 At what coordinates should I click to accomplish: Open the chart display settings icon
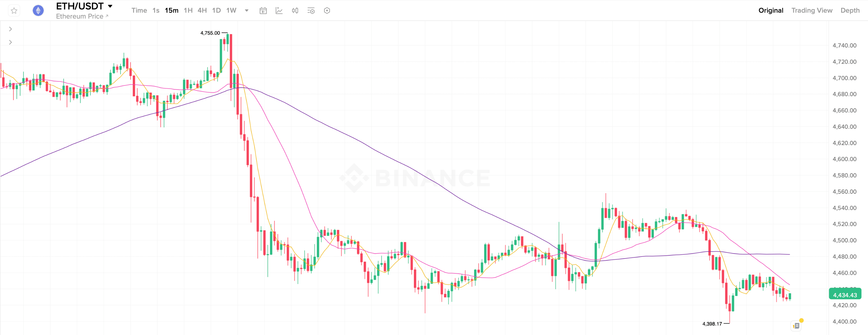(311, 11)
